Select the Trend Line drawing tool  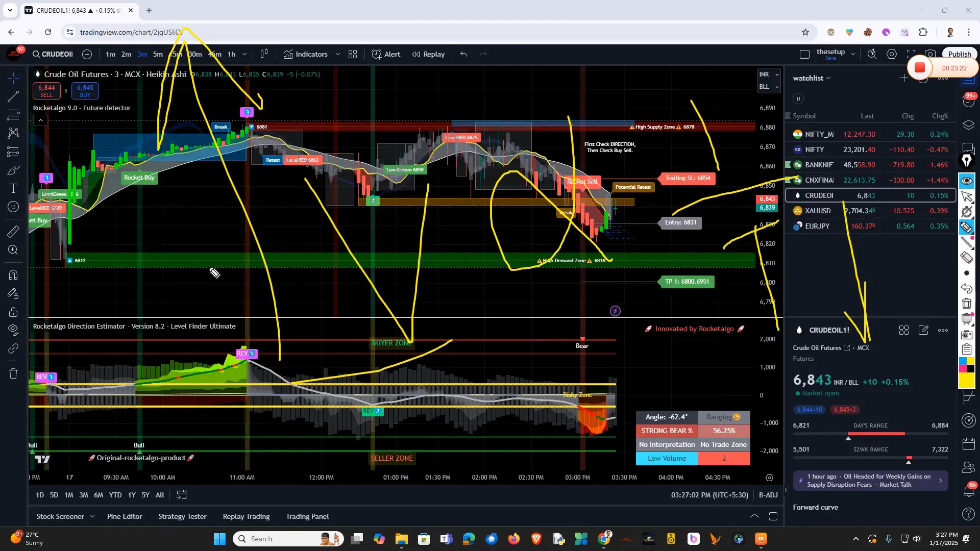coord(13,97)
